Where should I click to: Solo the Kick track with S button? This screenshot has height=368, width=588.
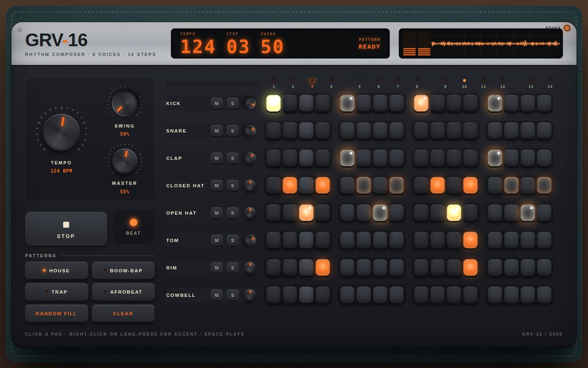233,104
